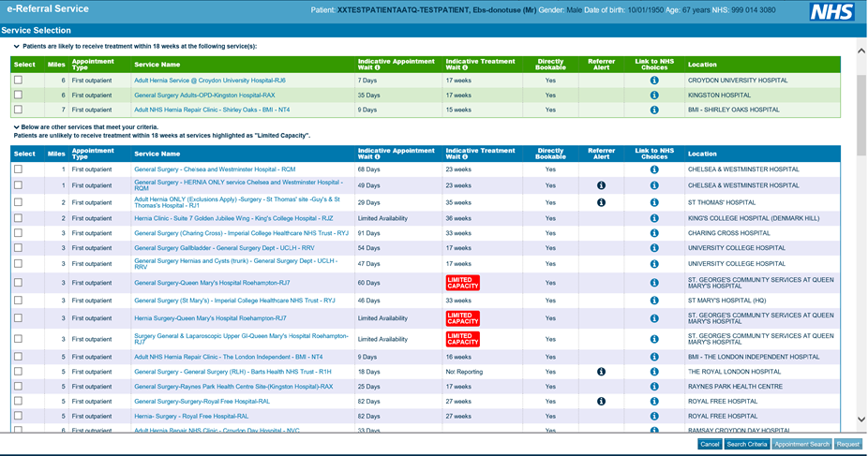Open NHS Choices info for UCLH Gallbladder service
Screen dimensions: 868x456
coord(654,247)
